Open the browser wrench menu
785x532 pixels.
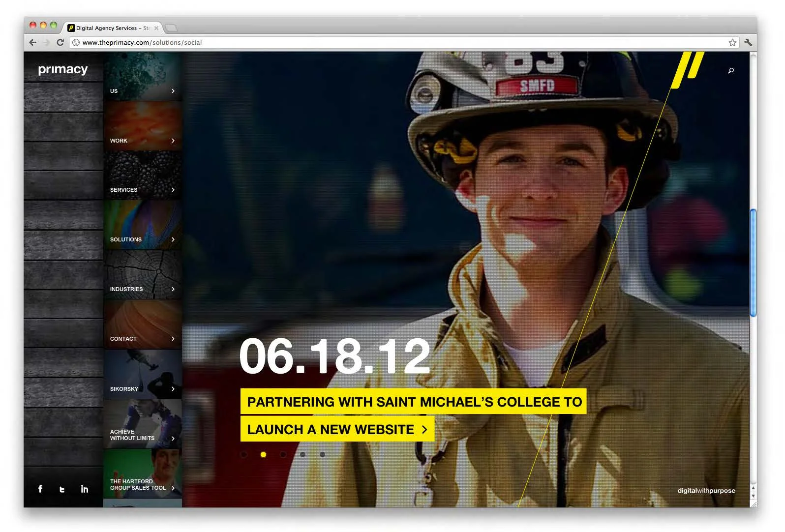748,42
